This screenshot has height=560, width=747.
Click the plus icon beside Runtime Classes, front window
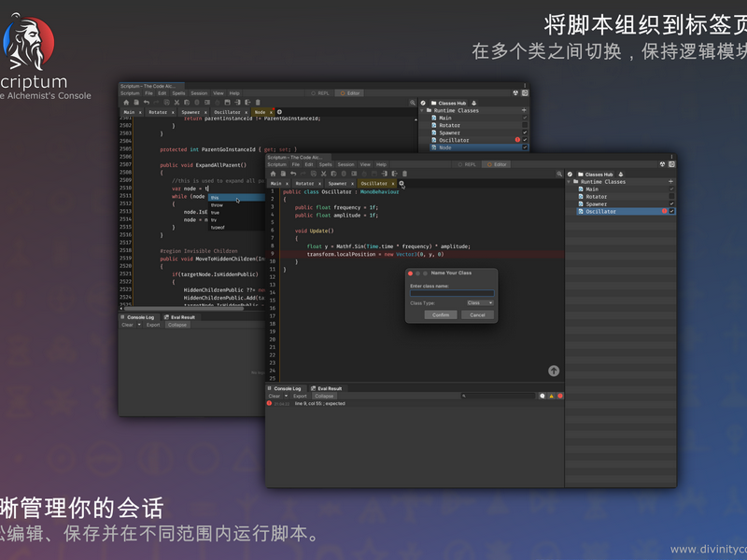[670, 181]
